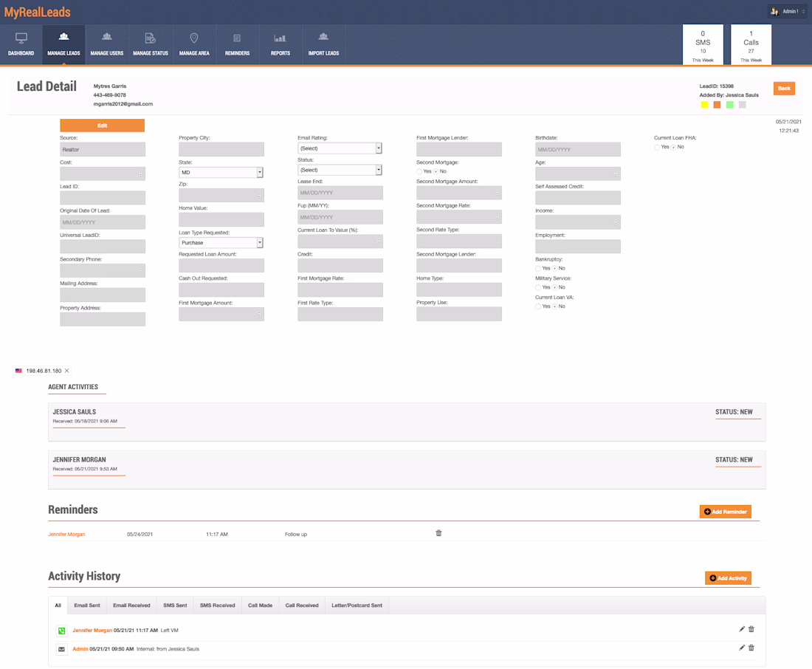This screenshot has height=669, width=812.
Task: Click the US flag icon
Action: [x=18, y=371]
